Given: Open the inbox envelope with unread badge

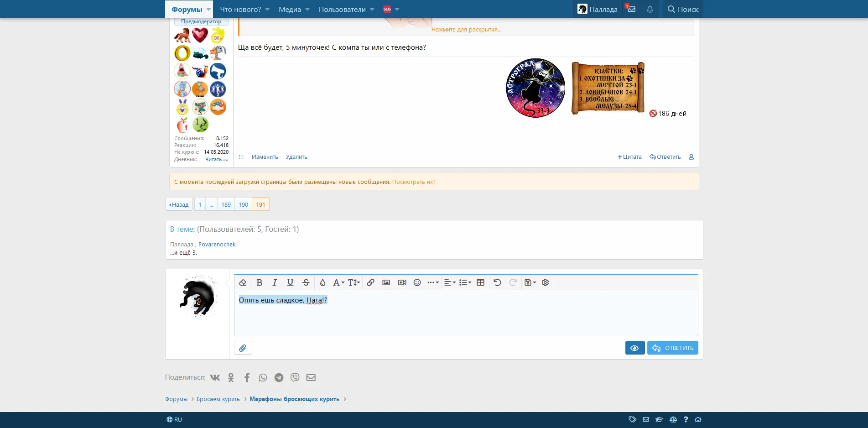Looking at the screenshot, I should pyautogui.click(x=631, y=9).
